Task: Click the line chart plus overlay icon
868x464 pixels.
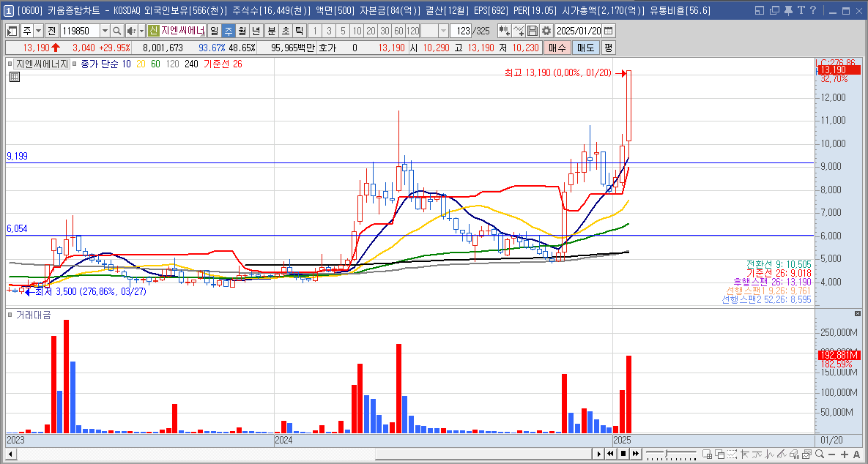Action: [519, 31]
